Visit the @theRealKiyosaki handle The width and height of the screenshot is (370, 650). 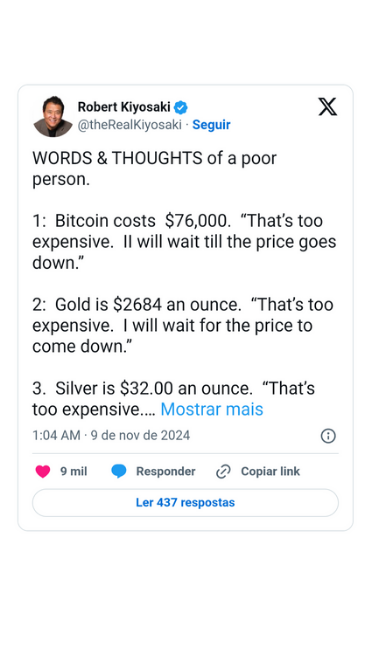click(130, 125)
